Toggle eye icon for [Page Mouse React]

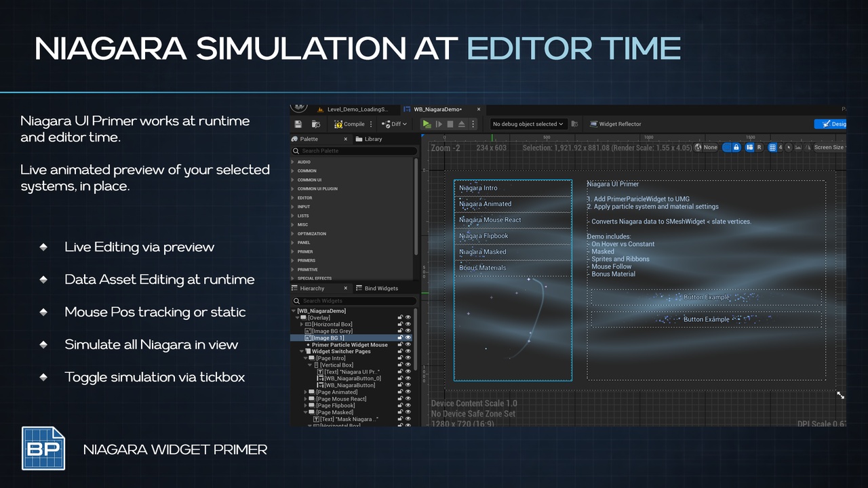(x=408, y=399)
